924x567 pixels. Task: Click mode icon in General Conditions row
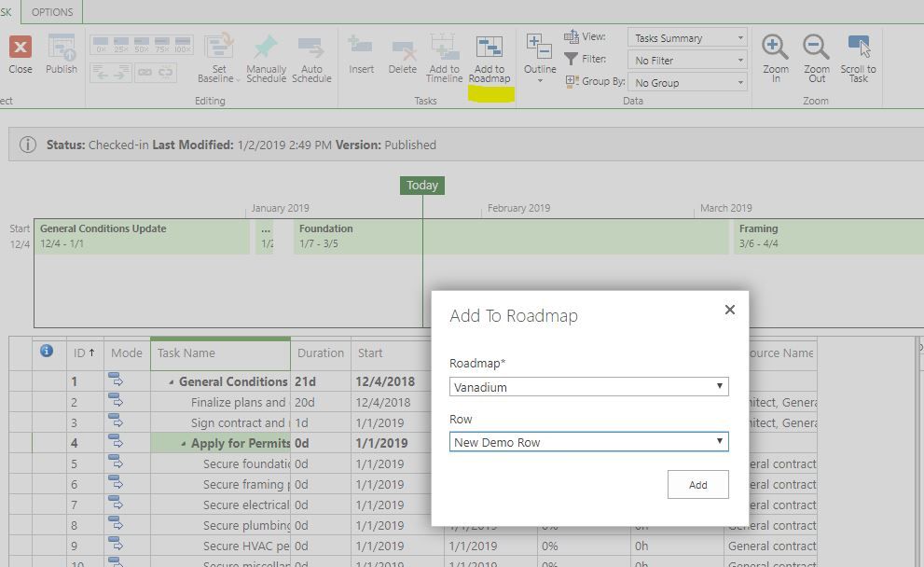click(x=116, y=380)
